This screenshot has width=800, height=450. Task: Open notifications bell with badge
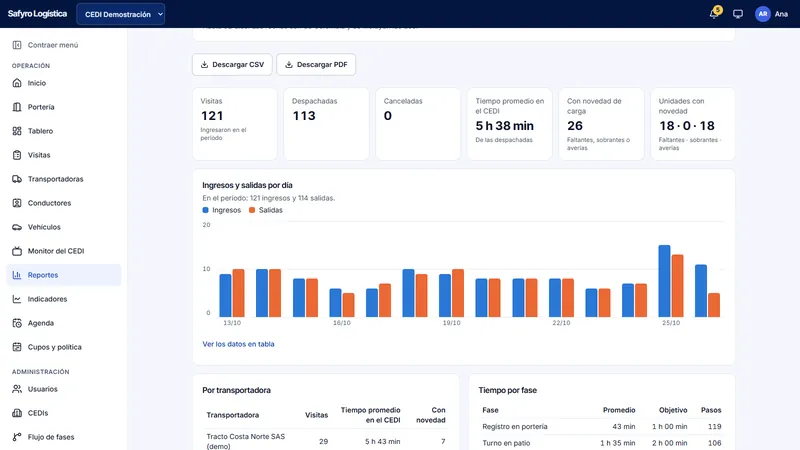pyautogui.click(x=715, y=13)
